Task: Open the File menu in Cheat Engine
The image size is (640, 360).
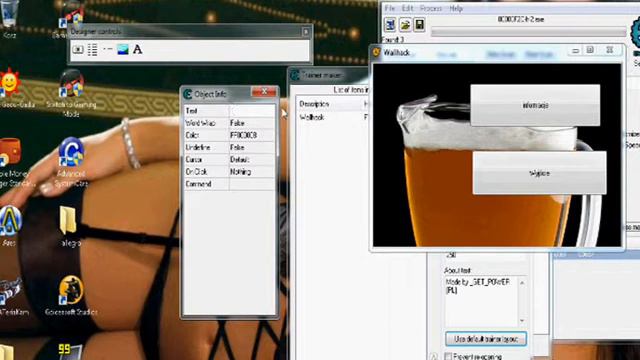Action: tap(390, 8)
